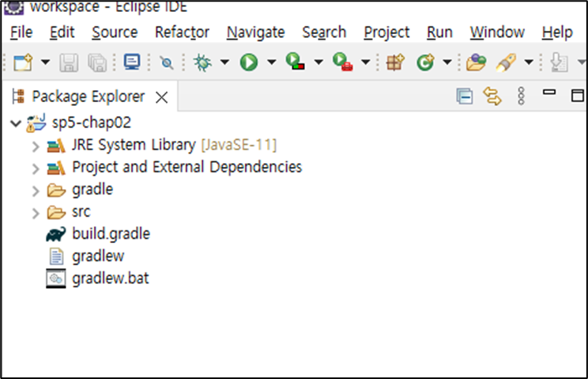588x379 pixels.
Task: Open the External Tools dropdown arrow
Action: coord(366,63)
